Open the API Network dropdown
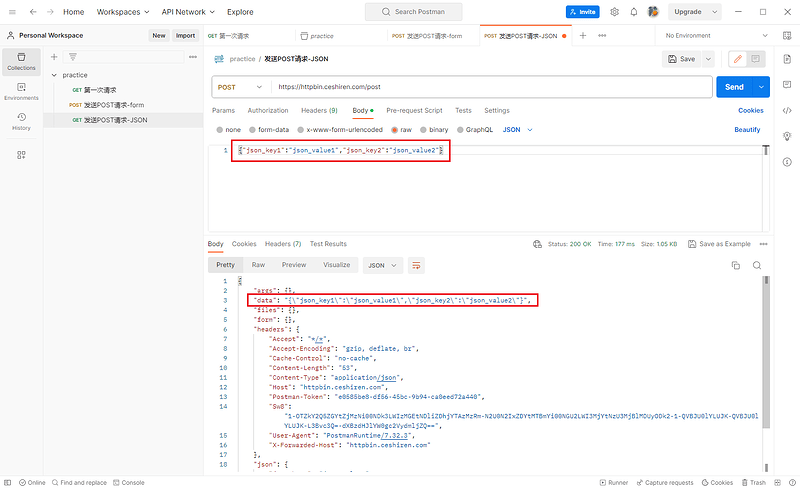This screenshot has height=489, width=800. (188, 12)
